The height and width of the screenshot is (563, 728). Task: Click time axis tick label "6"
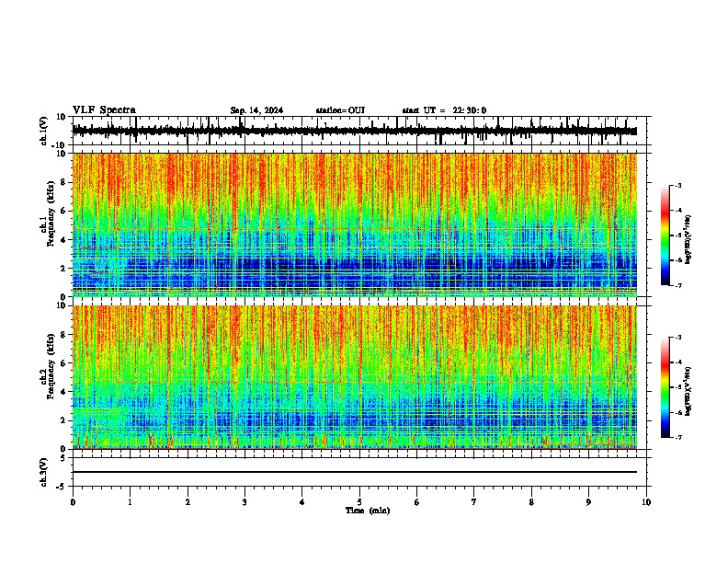[417, 502]
